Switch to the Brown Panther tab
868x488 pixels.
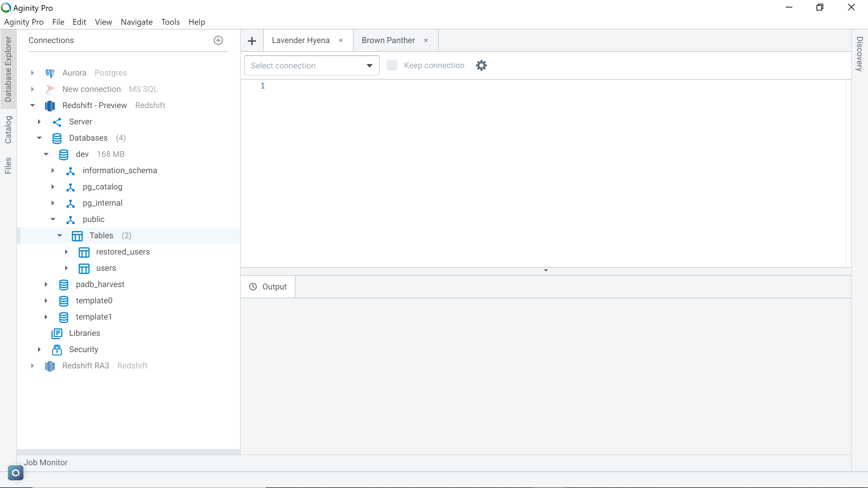coord(388,40)
